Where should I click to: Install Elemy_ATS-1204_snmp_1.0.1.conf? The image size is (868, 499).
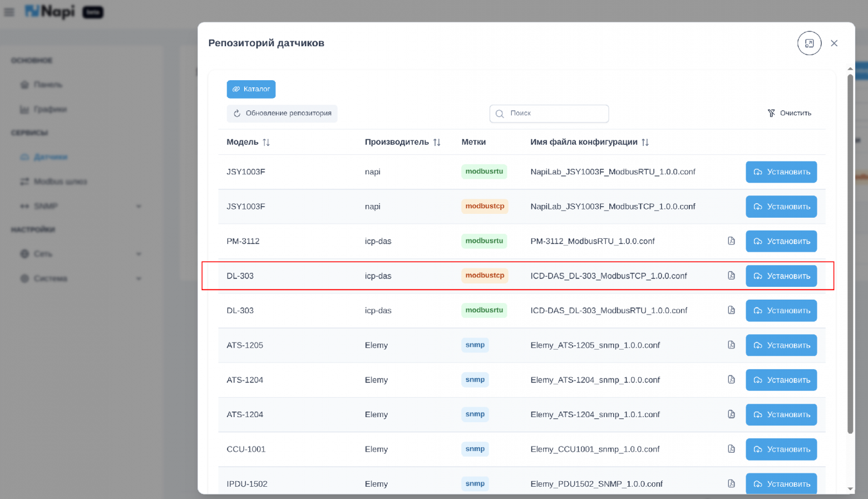[781, 414]
